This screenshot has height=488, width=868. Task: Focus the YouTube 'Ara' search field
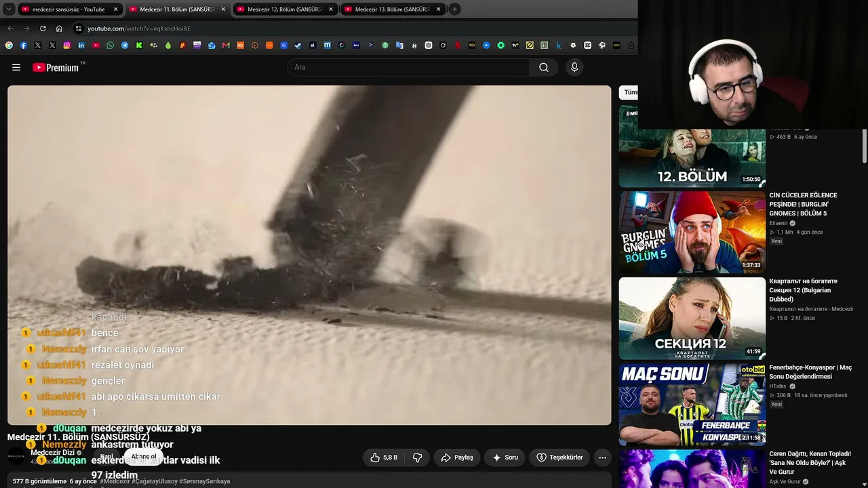[x=409, y=67]
